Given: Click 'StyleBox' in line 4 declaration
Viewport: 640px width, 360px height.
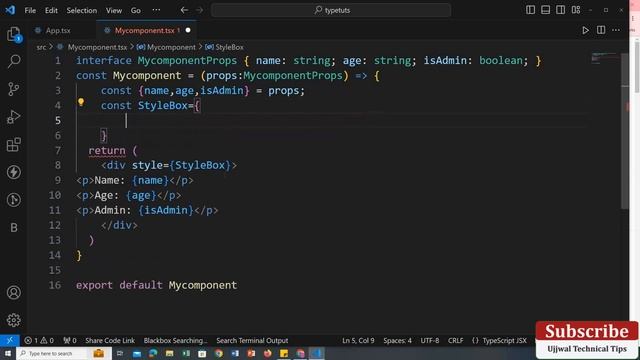Looking at the screenshot, I should coord(162,105).
